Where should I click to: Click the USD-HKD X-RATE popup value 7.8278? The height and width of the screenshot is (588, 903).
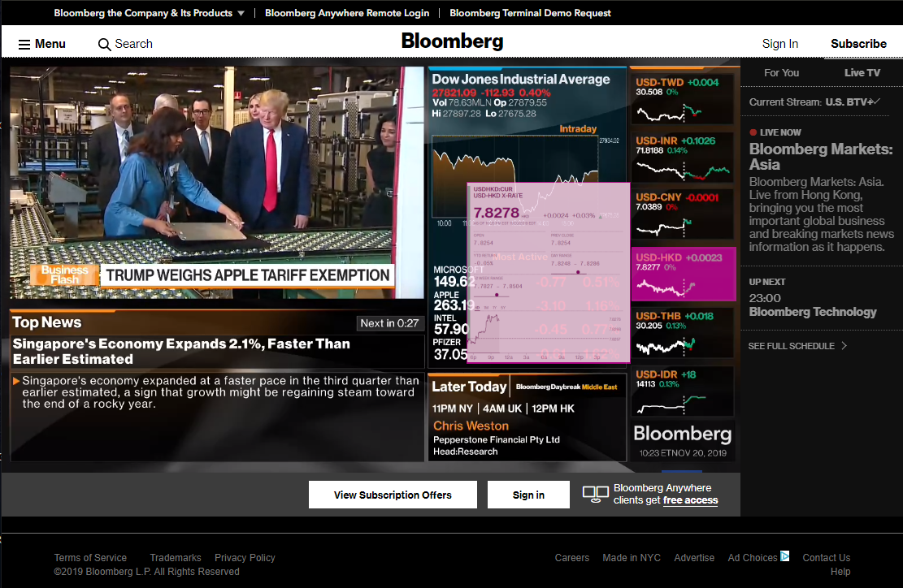pyautogui.click(x=496, y=213)
